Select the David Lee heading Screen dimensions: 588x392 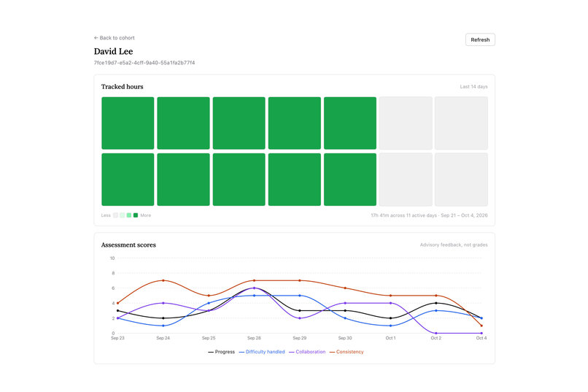pos(113,51)
